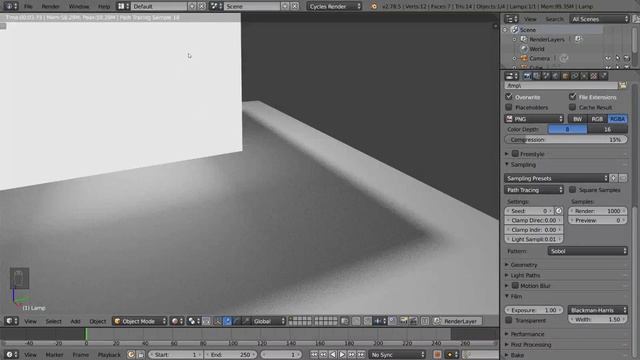
Task: Open properties editor type selector
Action: 511,76
